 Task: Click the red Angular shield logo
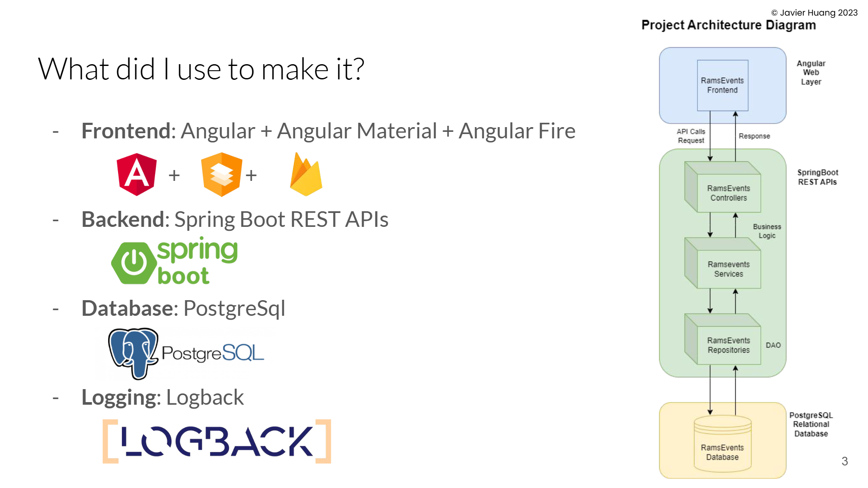point(137,174)
